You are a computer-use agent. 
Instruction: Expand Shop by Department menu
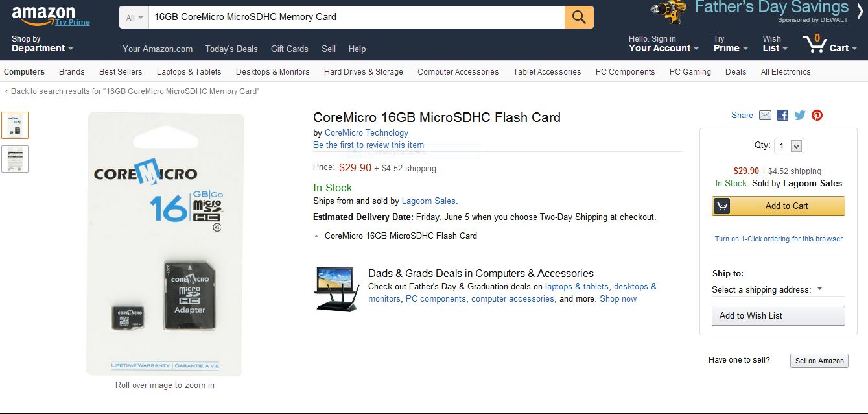(42, 44)
